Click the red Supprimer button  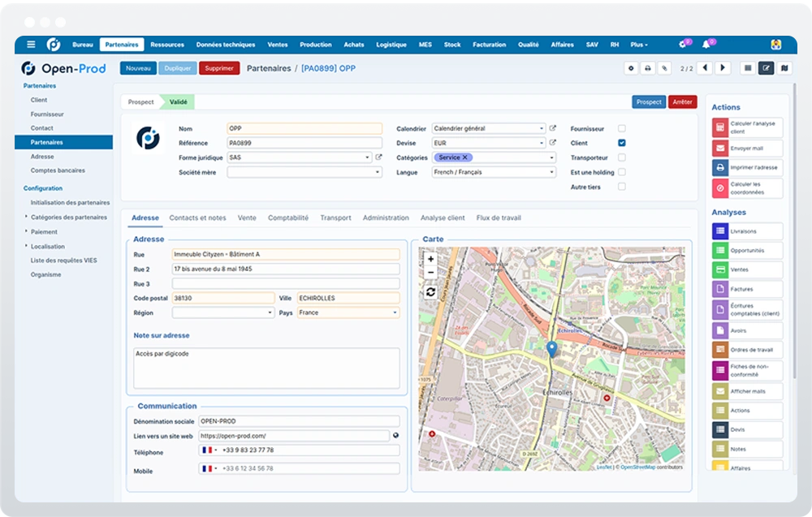tap(219, 68)
